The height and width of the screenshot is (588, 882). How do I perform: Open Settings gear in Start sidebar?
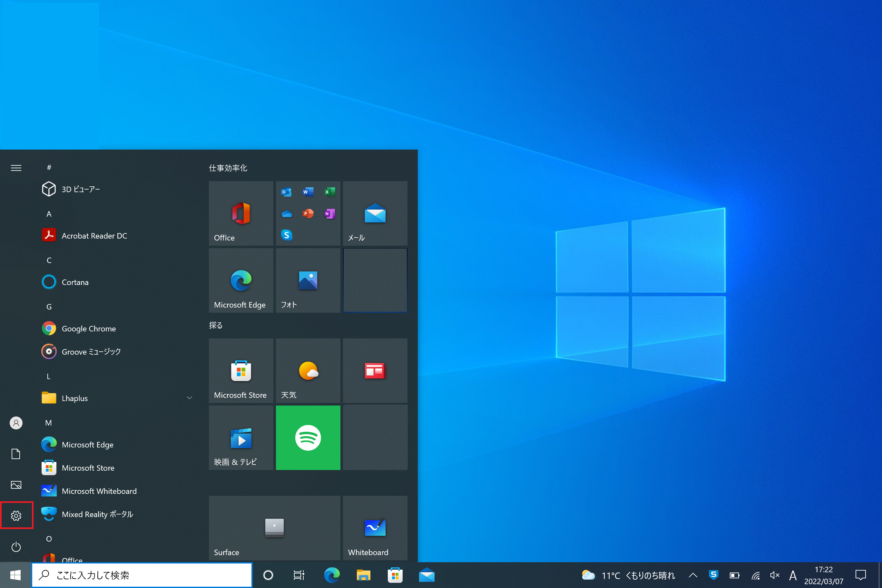16,515
